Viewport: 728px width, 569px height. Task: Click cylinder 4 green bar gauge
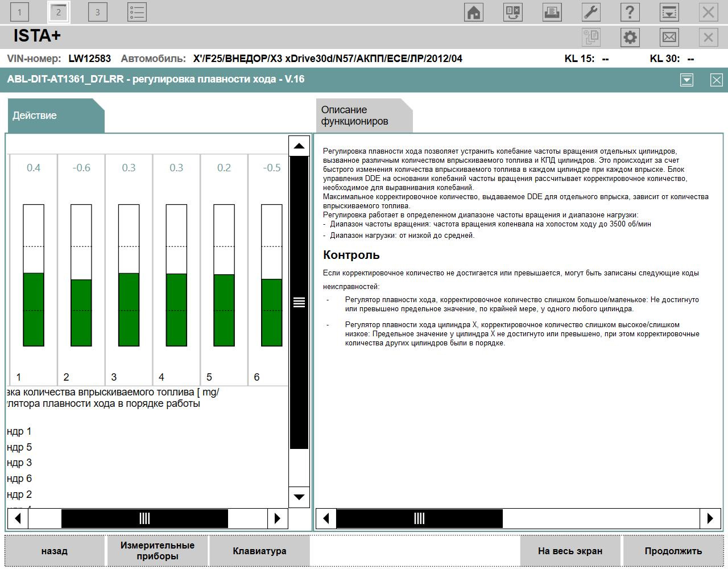tap(176, 275)
